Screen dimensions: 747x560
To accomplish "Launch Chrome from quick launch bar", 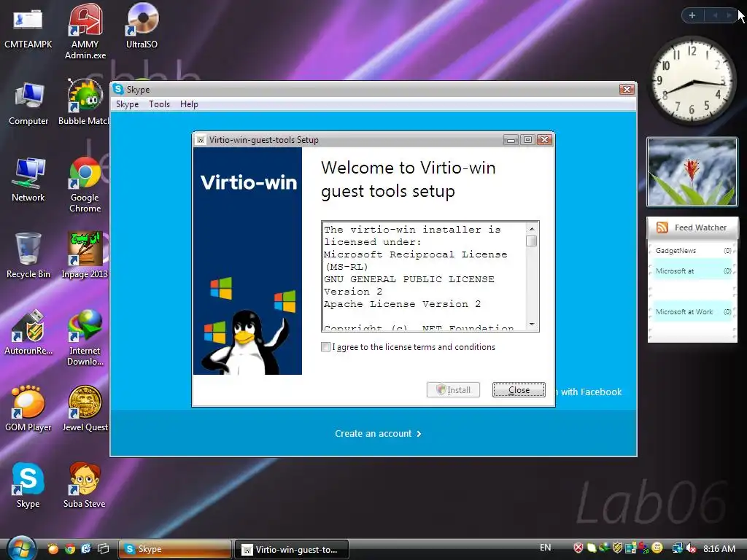I will 70,549.
